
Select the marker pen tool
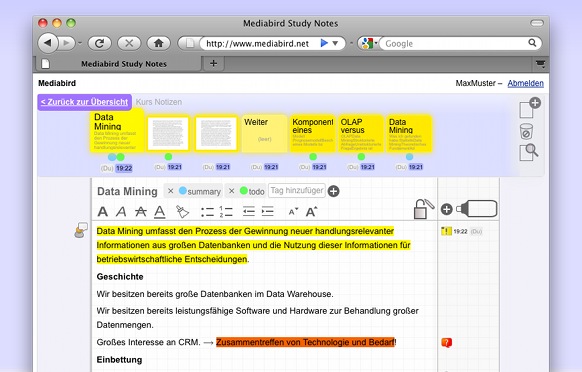[x=477, y=209]
